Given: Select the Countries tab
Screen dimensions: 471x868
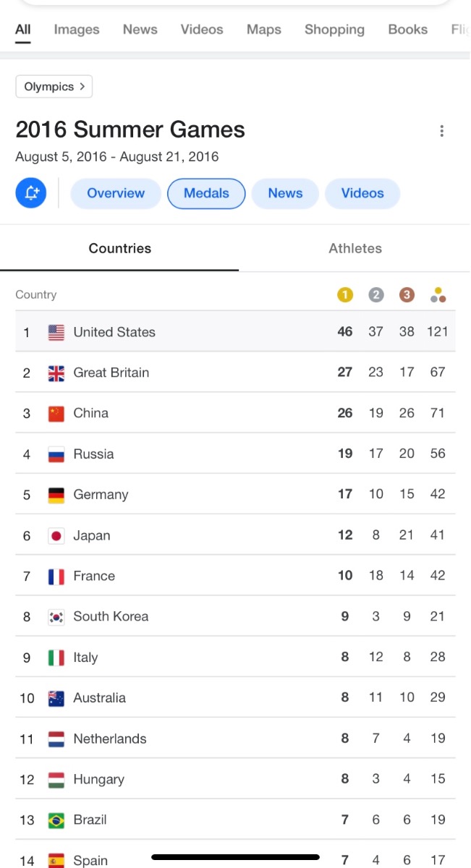Looking at the screenshot, I should pyautogui.click(x=120, y=248).
